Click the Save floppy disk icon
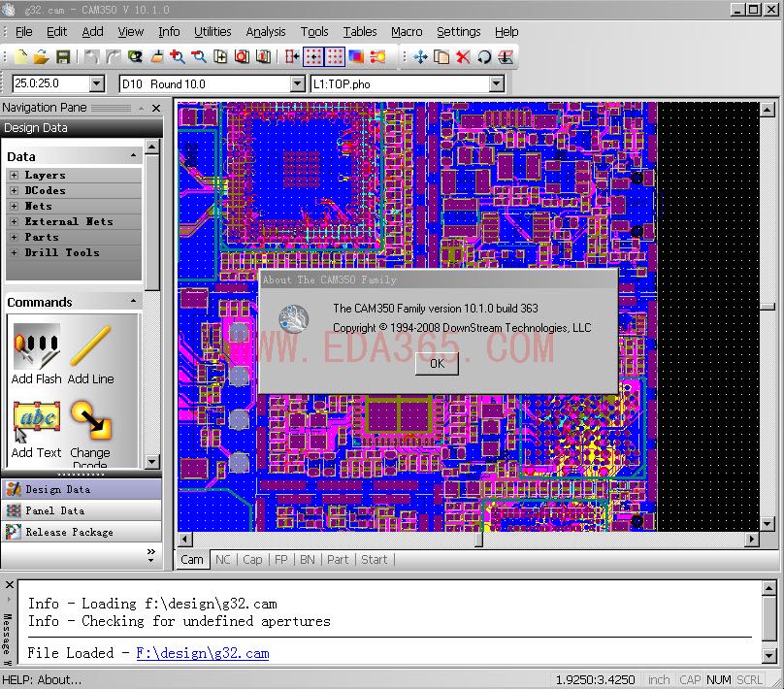 (x=62, y=56)
